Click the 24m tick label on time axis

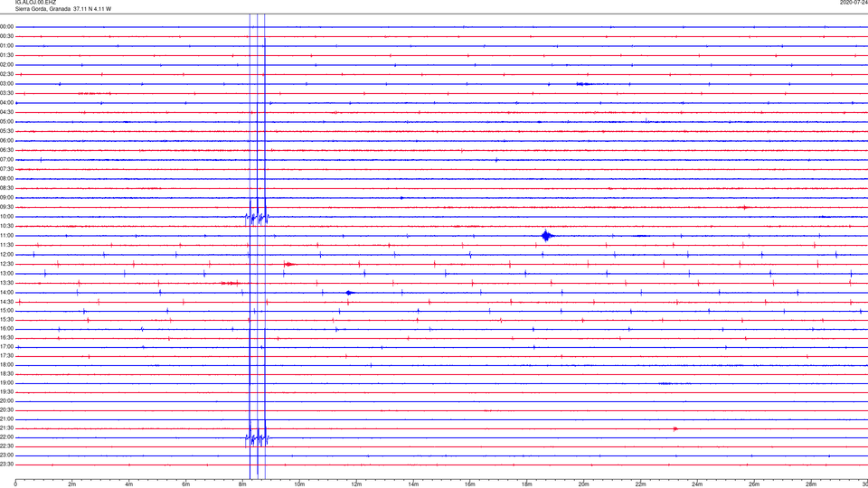pyautogui.click(x=697, y=484)
